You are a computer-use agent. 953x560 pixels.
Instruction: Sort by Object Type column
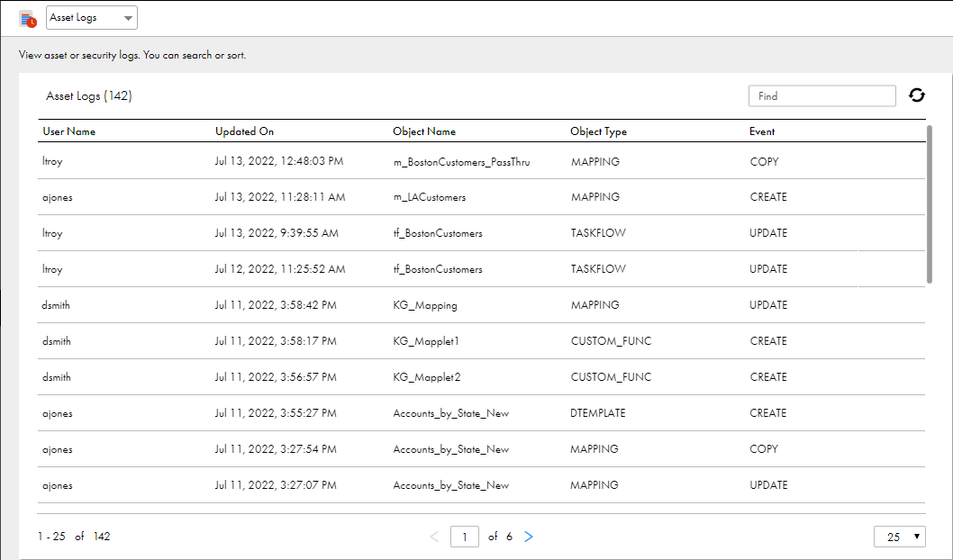(x=598, y=131)
